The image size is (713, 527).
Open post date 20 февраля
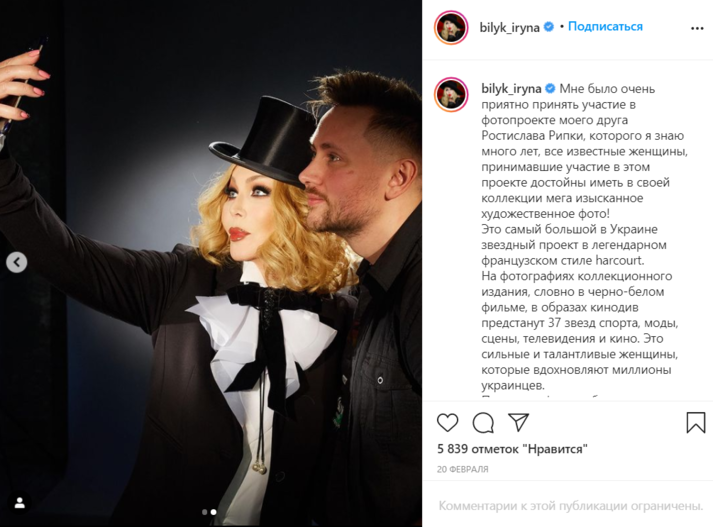point(462,469)
